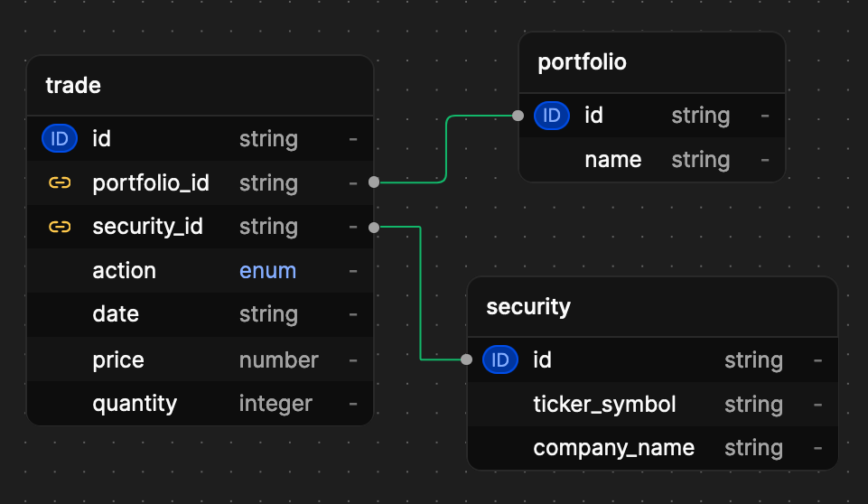Click the enum type of action field
This screenshot has width=868, height=504.
point(267,271)
